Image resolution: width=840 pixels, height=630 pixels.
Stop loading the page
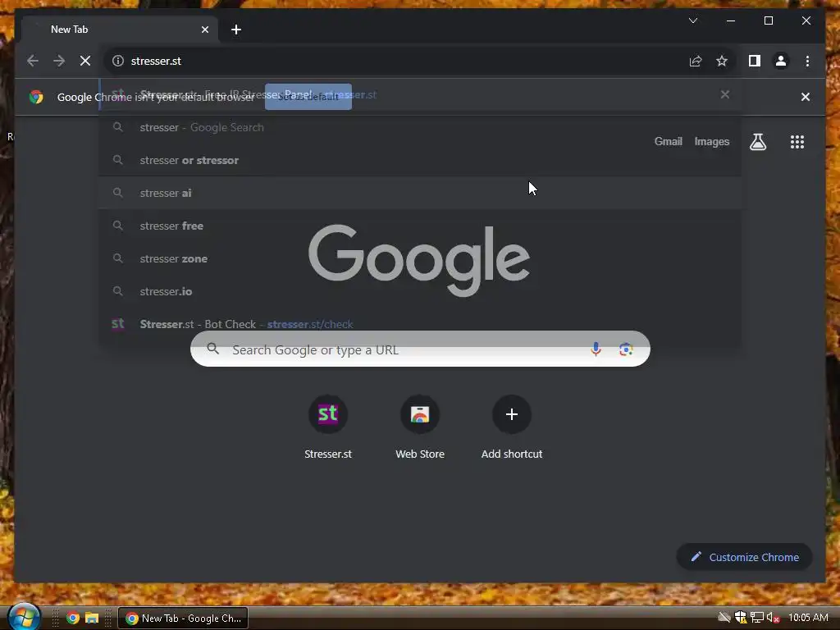85,61
